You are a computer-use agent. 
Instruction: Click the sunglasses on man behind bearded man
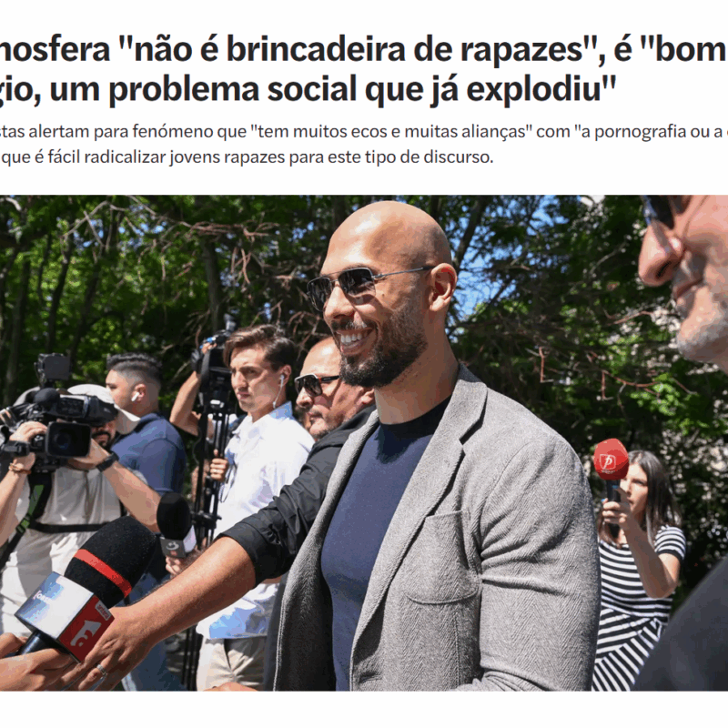coord(315,383)
